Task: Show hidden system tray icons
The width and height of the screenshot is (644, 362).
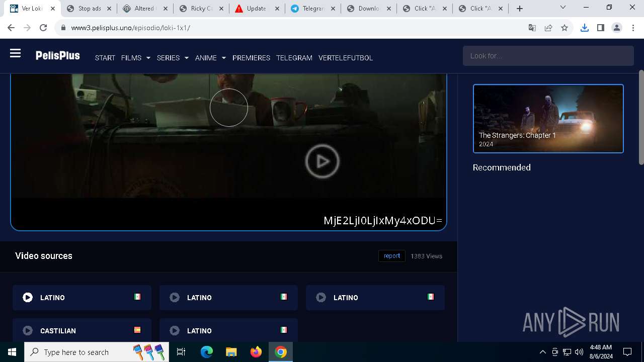Action: 543,352
